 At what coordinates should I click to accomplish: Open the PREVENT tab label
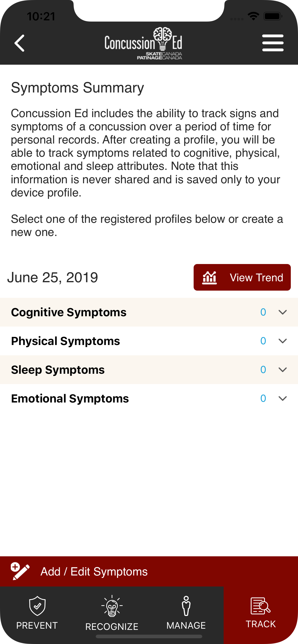point(37,626)
